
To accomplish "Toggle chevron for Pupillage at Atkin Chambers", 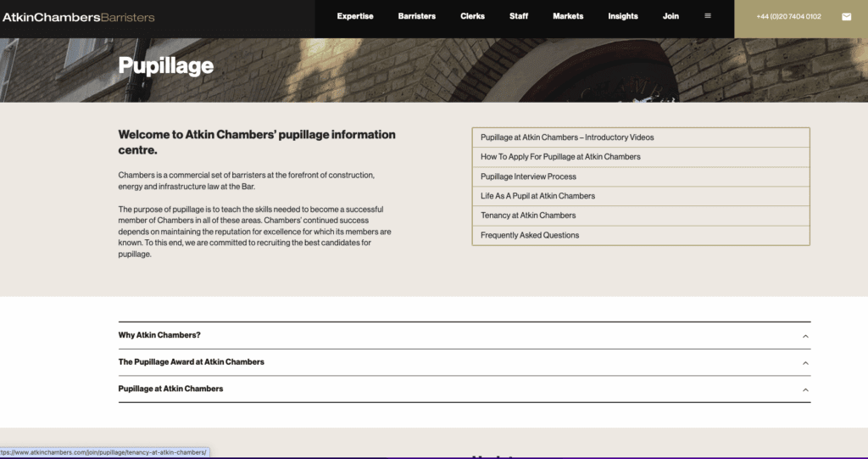I will [x=805, y=390].
